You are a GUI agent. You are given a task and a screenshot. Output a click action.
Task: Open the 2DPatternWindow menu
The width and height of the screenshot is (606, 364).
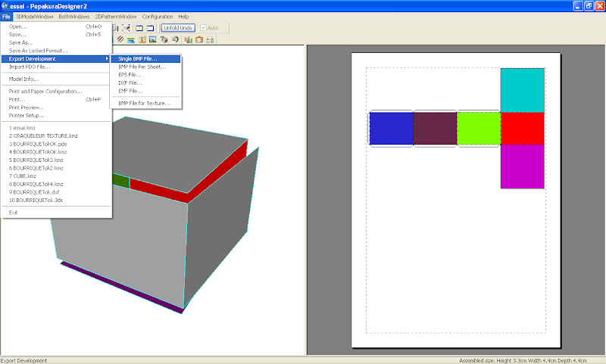(x=116, y=16)
